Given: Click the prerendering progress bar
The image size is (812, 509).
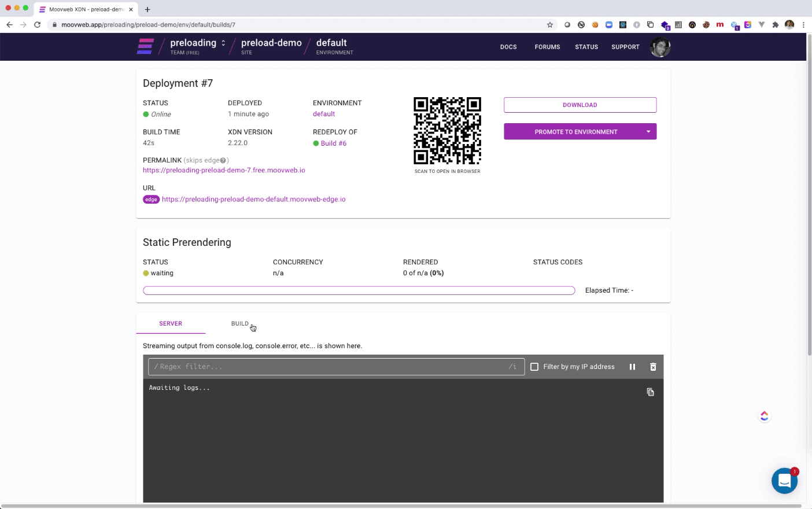Looking at the screenshot, I should click(x=359, y=290).
